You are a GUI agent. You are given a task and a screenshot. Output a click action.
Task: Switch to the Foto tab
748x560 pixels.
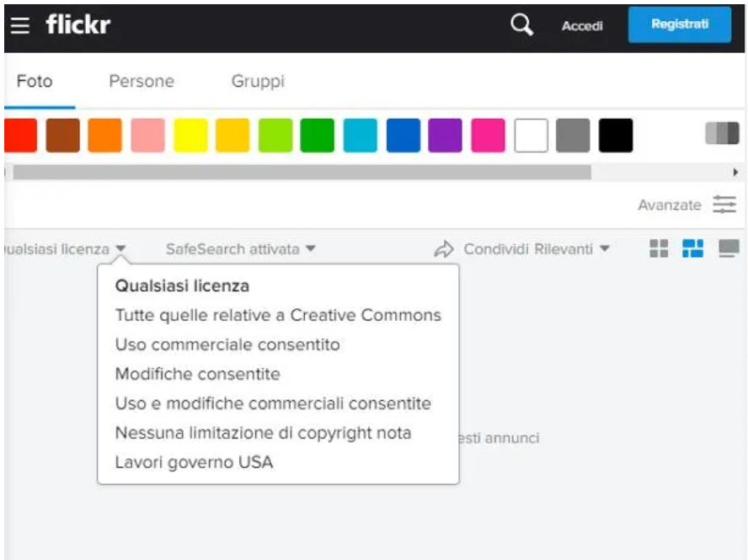pyautogui.click(x=35, y=81)
